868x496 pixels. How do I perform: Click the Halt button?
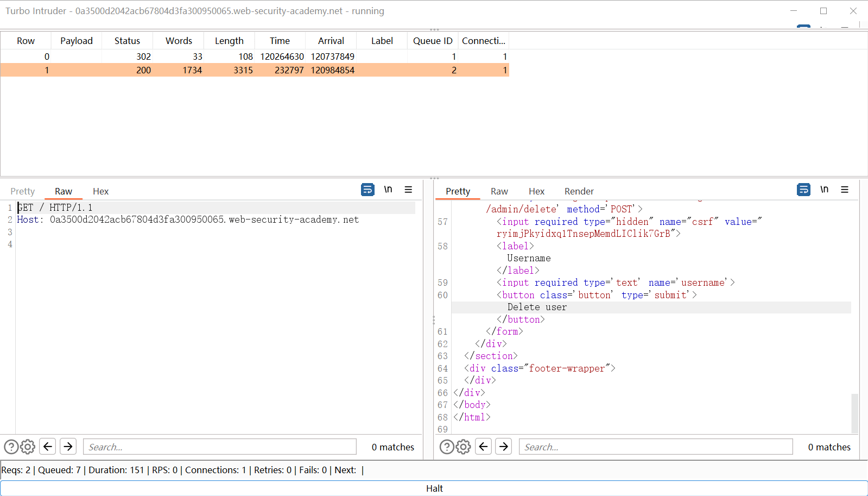(434, 488)
